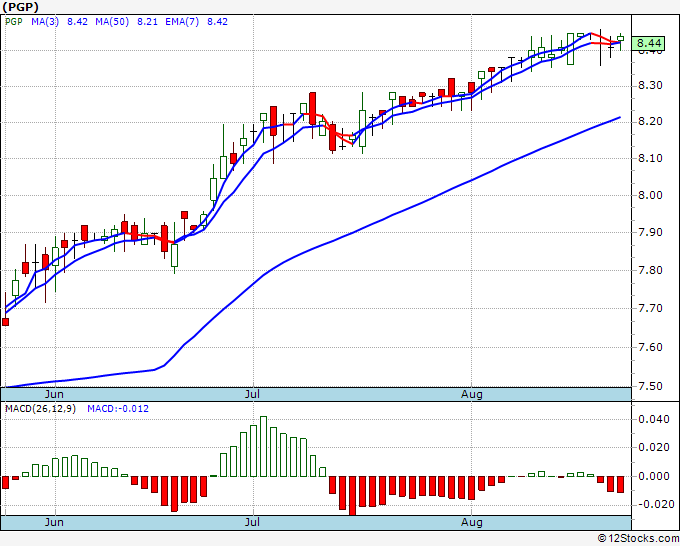Click Jun on the price chart time axis
This screenshot has width=680, height=546.
[x=54, y=394]
